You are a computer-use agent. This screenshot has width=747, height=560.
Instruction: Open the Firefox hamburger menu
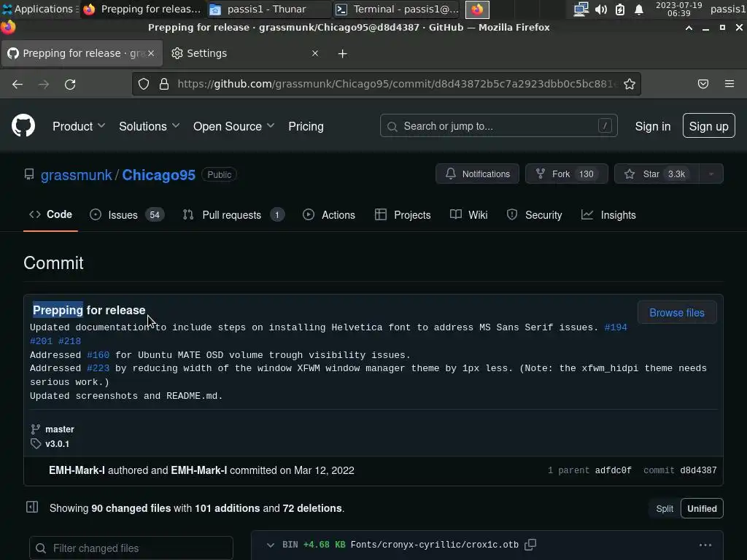point(729,85)
